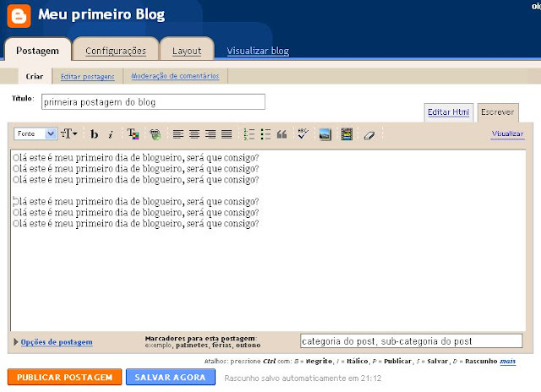Screen dimensions: 541x392
Task: Click the Título input field
Action: 153,102
